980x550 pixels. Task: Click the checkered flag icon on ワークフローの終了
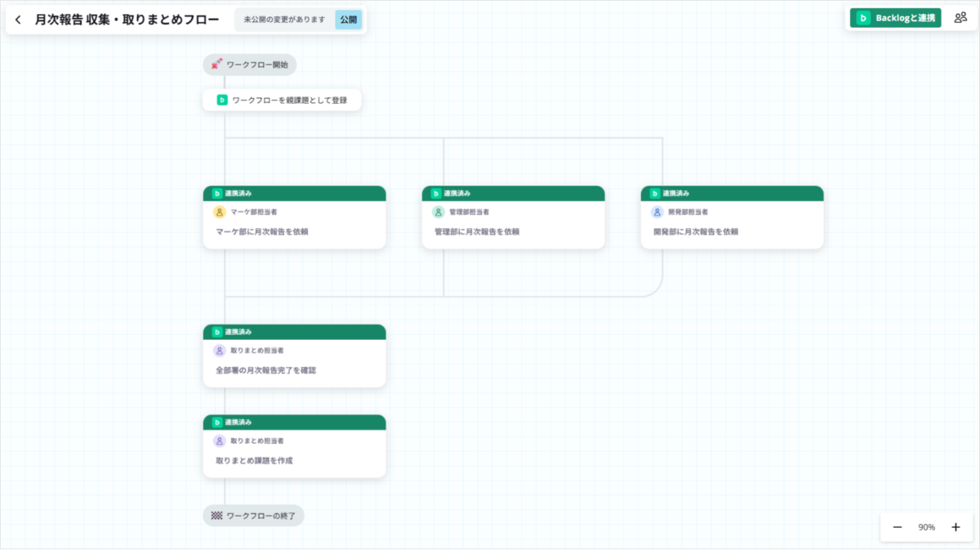tap(216, 516)
